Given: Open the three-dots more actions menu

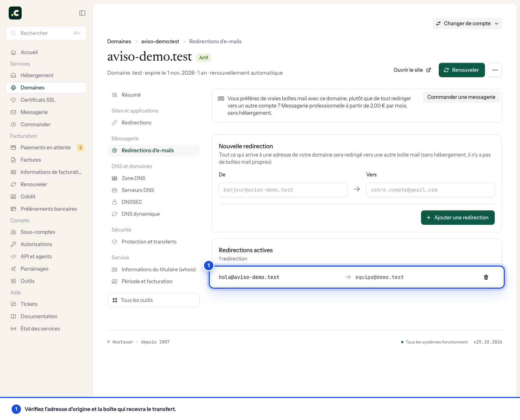Looking at the screenshot, I should (495, 70).
